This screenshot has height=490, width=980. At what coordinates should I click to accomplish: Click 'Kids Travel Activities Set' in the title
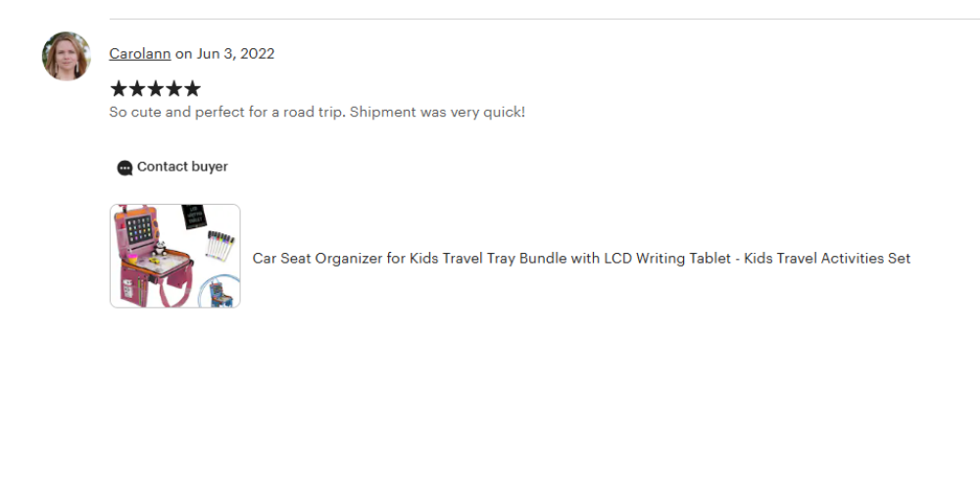point(827,259)
